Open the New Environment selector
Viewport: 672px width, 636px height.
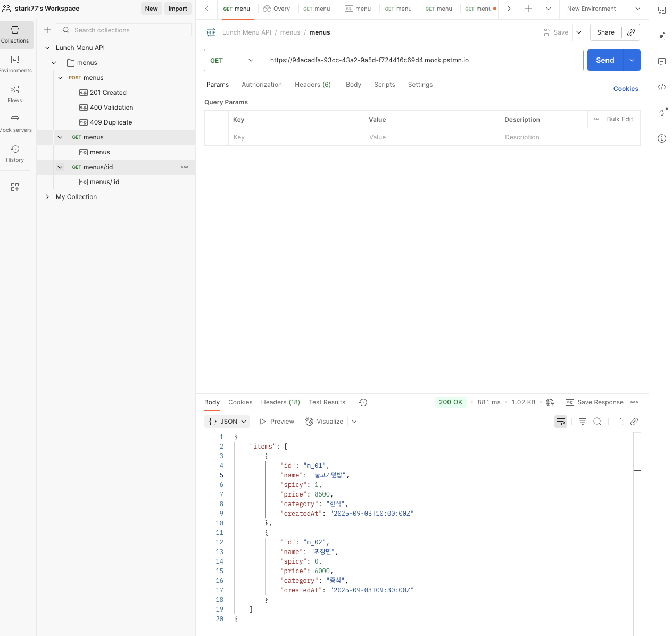(x=604, y=9)
